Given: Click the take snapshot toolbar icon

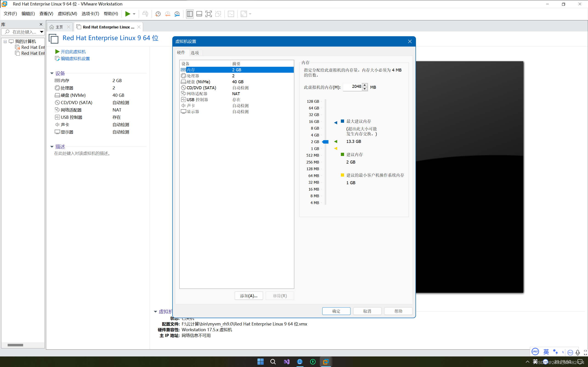Looking at the screenshot, I should [x=158, y=14].
